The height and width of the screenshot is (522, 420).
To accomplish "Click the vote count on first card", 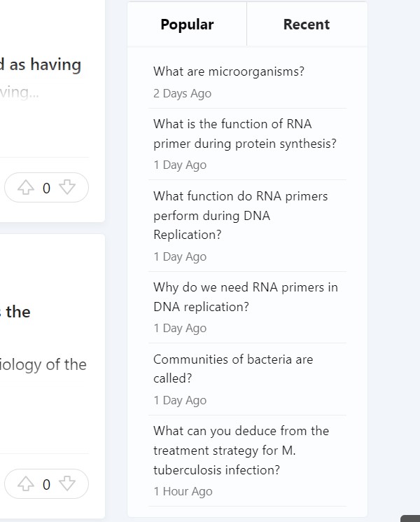I will point(46,188).
